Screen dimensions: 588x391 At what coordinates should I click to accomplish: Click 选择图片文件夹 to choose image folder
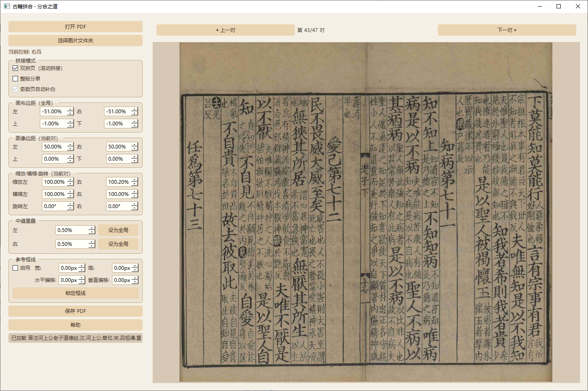[75, 40]
